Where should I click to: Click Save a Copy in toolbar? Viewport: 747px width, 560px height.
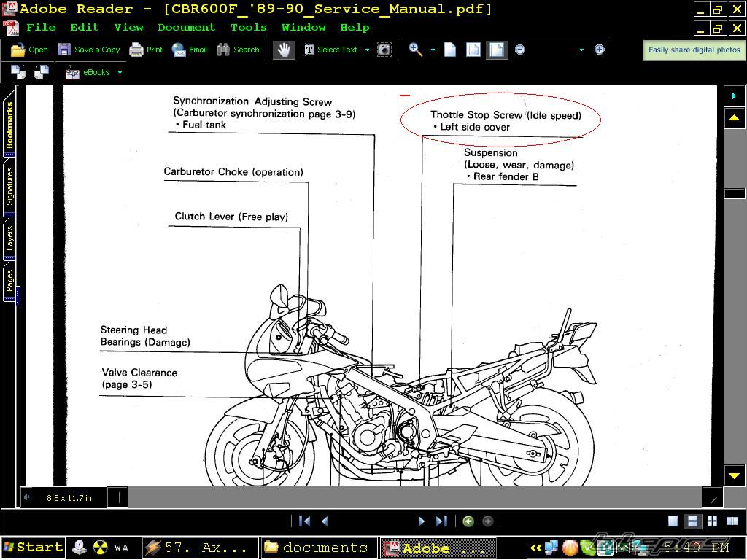tap(88, 50)
